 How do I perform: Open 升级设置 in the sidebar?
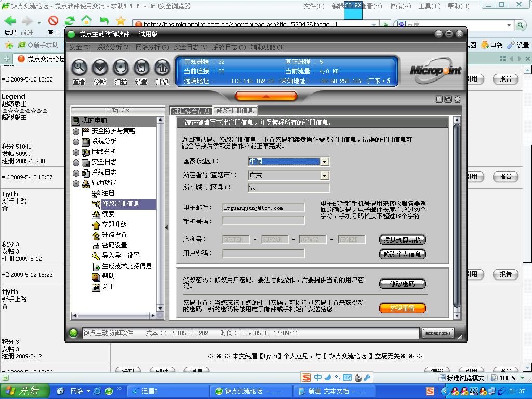click(x=114, y=235)
